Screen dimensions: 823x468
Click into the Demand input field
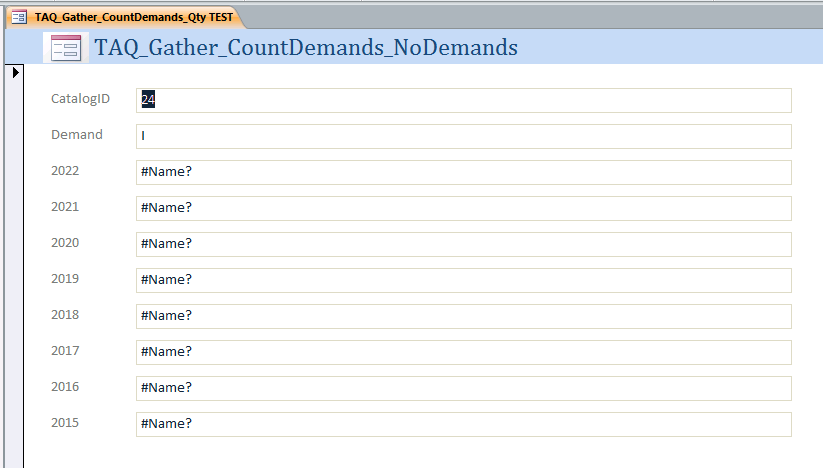click(x=463, y=136)
